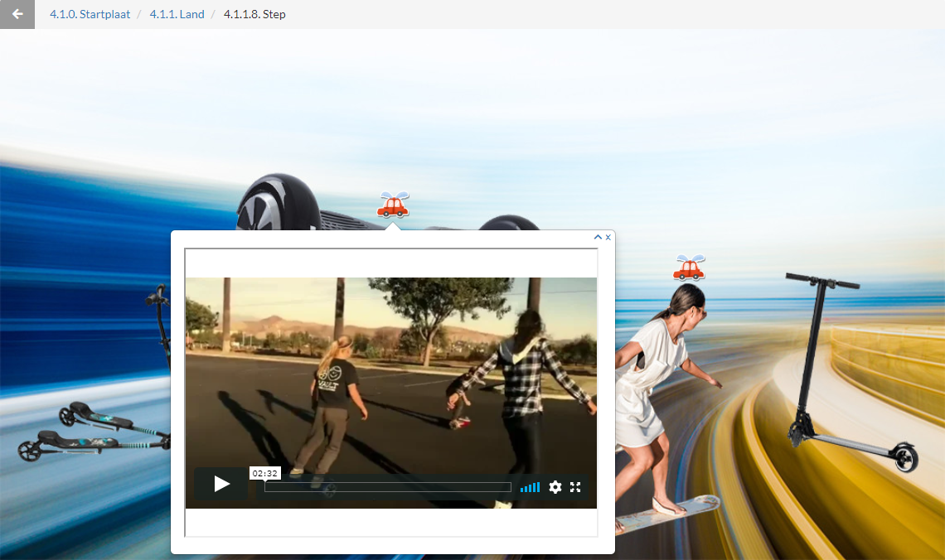The height and width of the screenshot is (560, 945).
Task: Collapse the video popup with the chevron
Action: pyautogui.click(x=598, y=237)
